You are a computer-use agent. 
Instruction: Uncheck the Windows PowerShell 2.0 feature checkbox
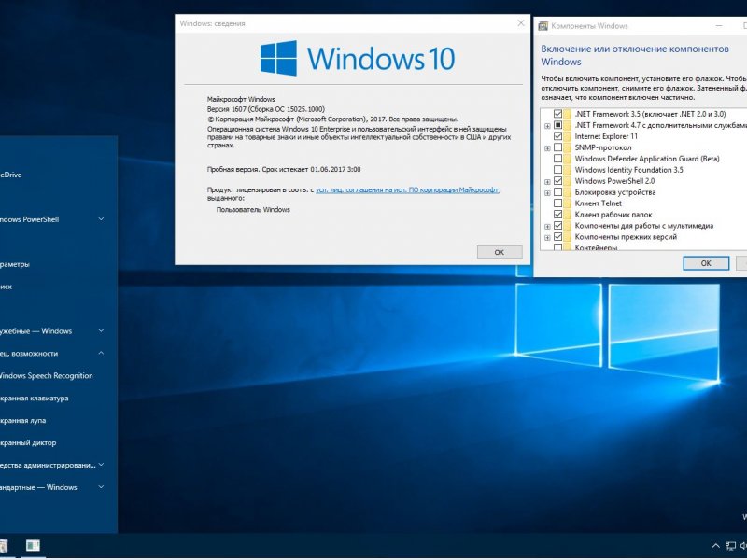tap(557, 181)
